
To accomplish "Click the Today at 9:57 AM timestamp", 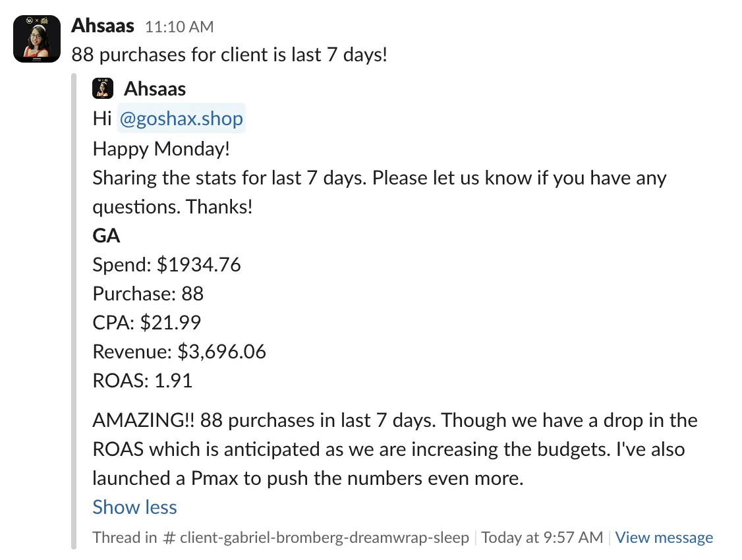I will coord(542,538).
